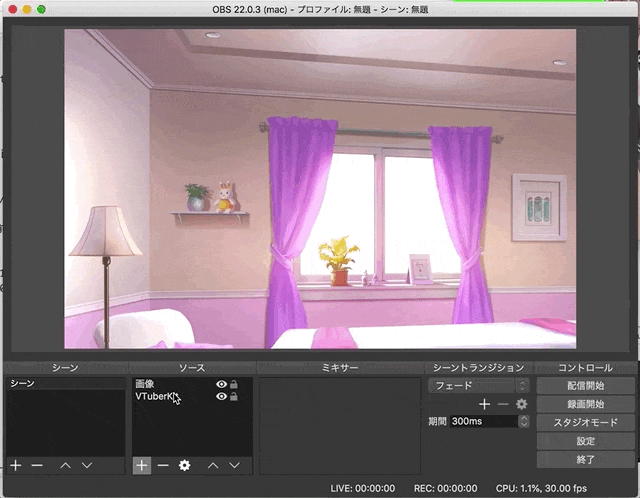Click the ソース panel header

click(192, 368)
